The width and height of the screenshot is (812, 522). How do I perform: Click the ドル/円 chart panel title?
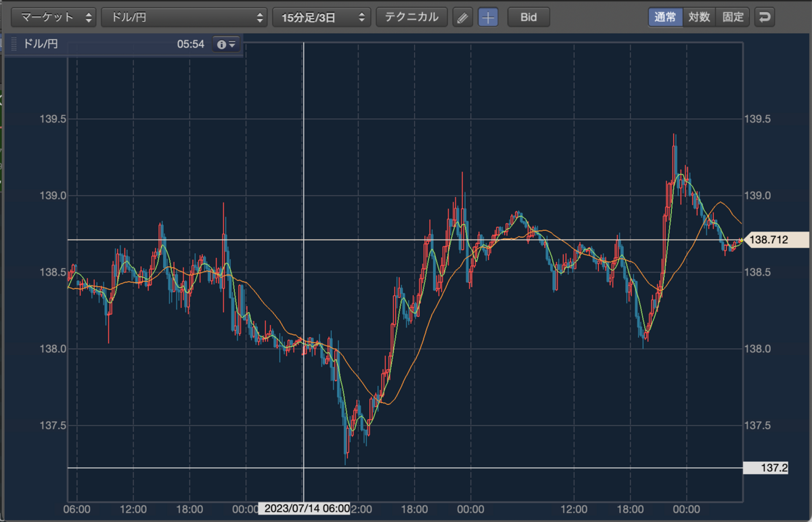[41, 44]
